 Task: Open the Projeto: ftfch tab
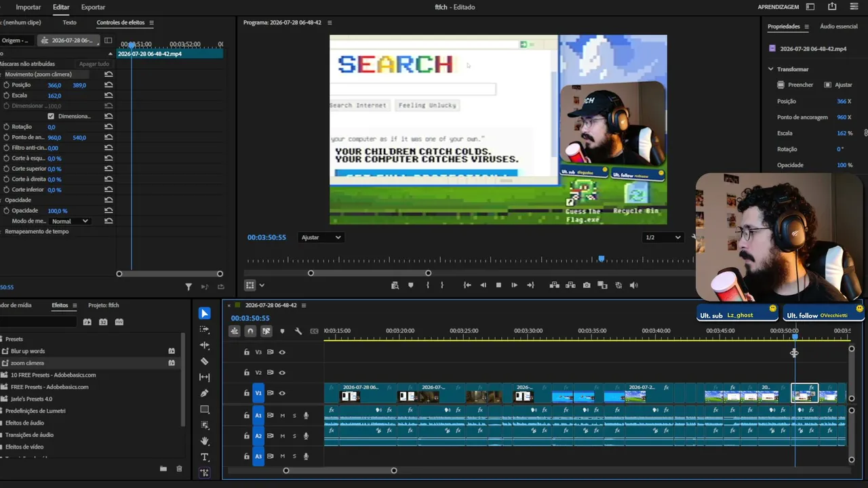104,305
